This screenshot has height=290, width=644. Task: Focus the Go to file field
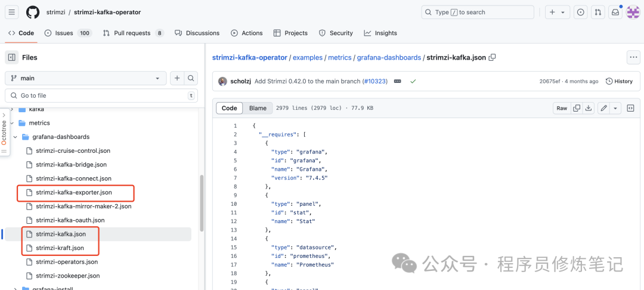pos(101,95)
